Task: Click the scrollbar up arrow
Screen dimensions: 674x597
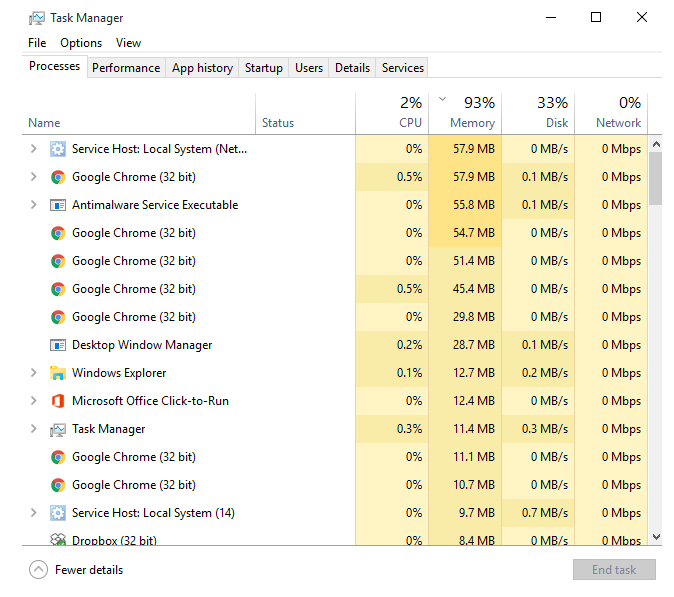Action: (x=656, y=144)
